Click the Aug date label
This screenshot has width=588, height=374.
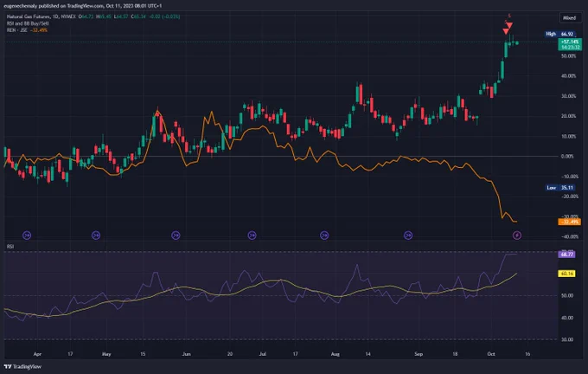point(336,354)
